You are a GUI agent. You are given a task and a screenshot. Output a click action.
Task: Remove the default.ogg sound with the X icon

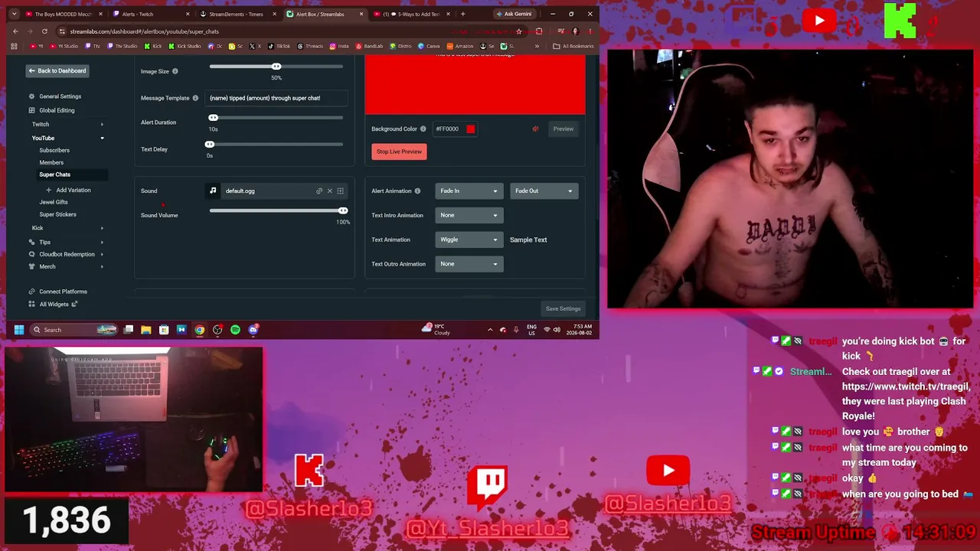[330, 191]
